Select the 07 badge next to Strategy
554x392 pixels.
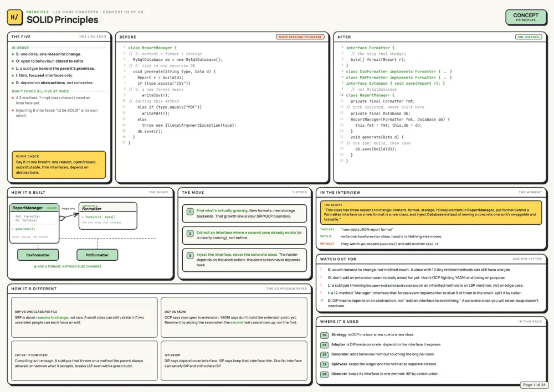coord(324,335)
